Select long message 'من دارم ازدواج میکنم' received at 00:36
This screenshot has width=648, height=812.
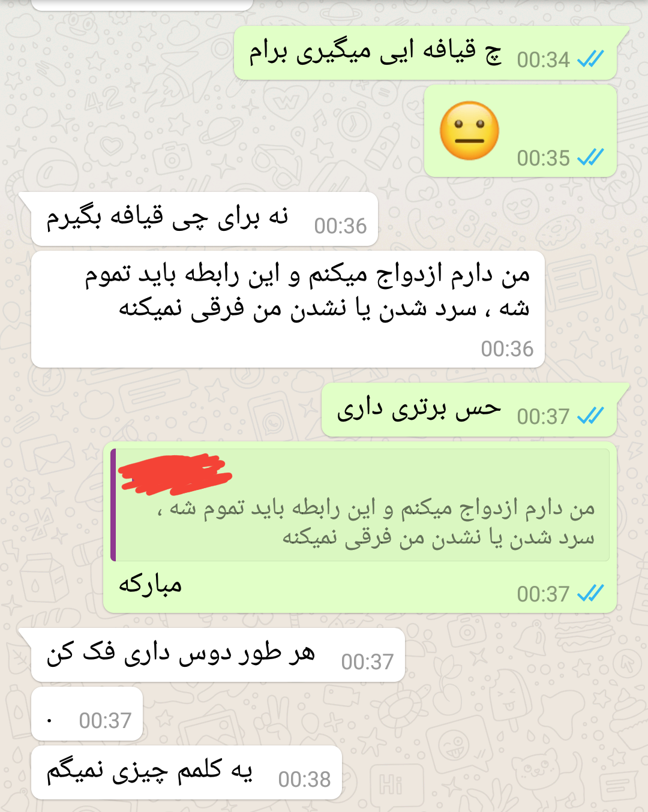(288, 309)
